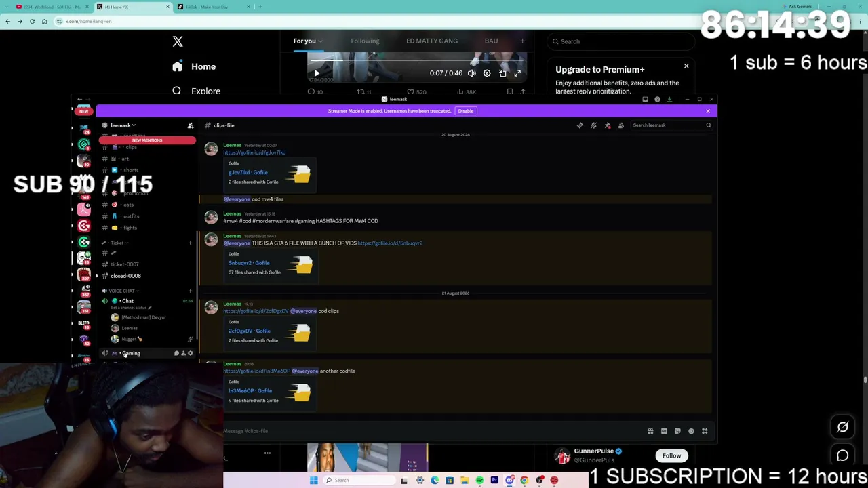Switch to BAU tab on X

pos(491,41)
